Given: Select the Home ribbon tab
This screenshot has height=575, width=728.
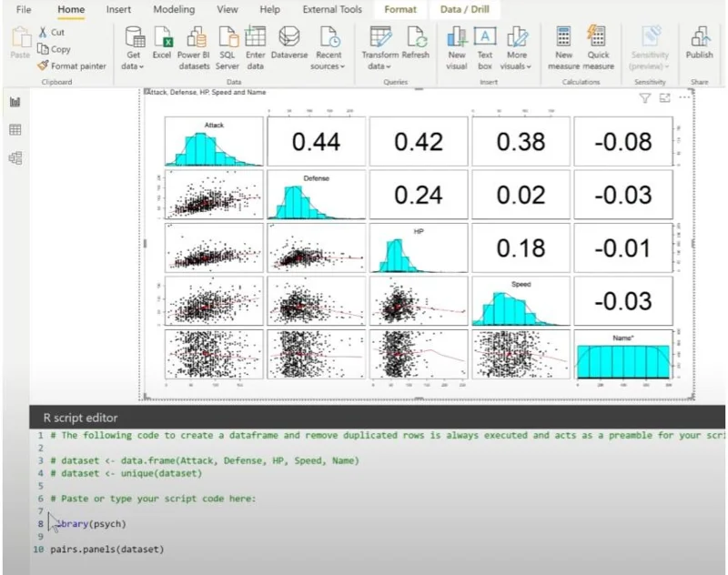Looking at the screenshot, I should click(x=71, y=9).
